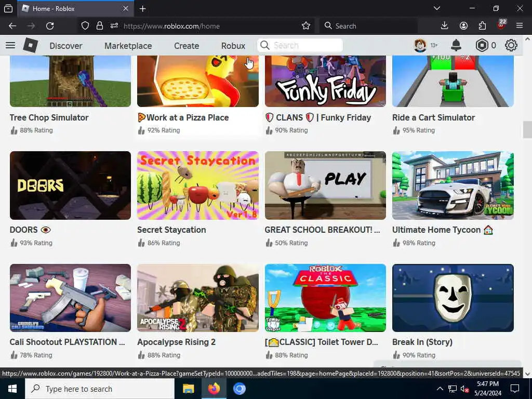Open Firefox account icon

[x=463, y=26]
